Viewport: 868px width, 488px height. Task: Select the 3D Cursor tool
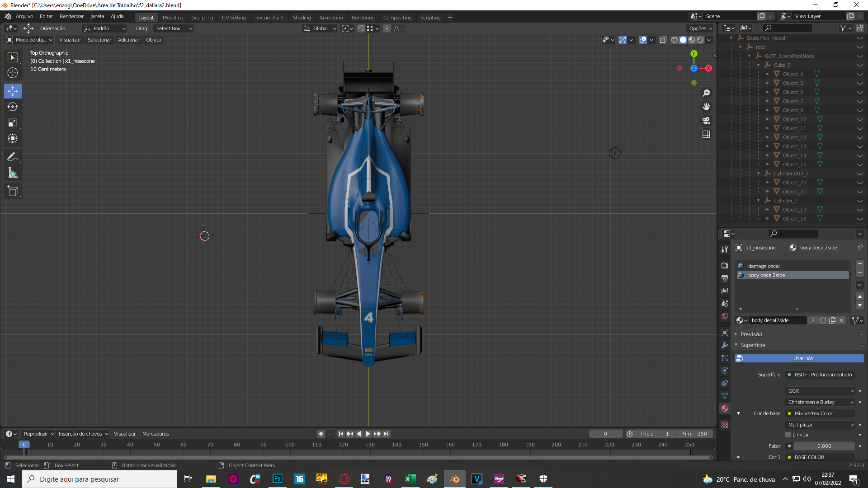tap(13, 73)
